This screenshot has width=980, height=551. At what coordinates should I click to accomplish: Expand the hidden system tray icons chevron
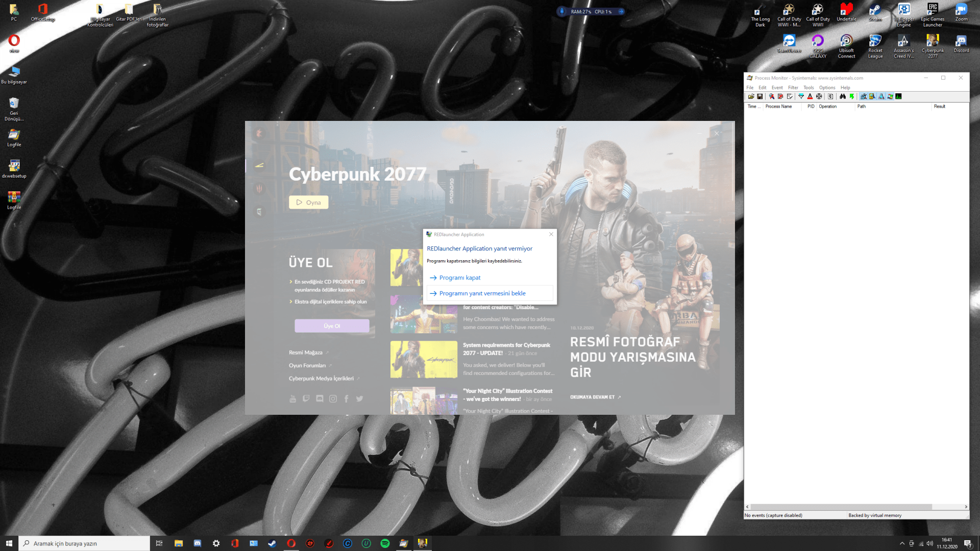click(x=902, y=543)
